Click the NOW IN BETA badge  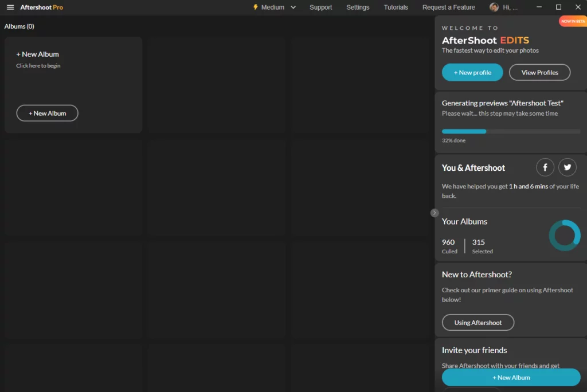pos(573,21)
